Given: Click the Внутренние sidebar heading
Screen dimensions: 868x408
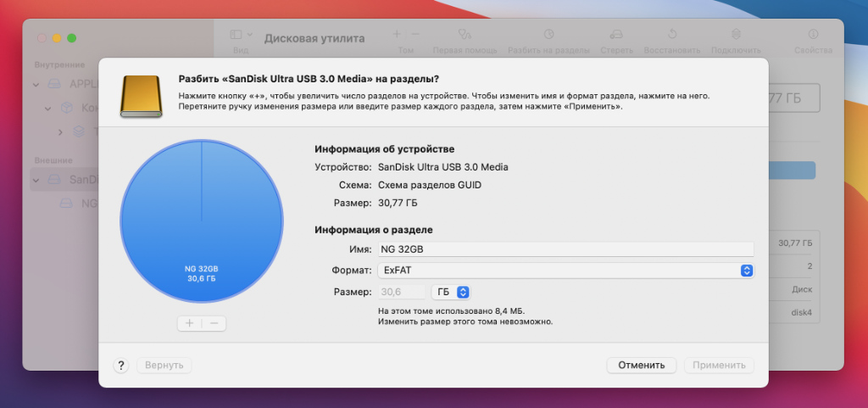Looking at the screenshot, I should point(60,64).
